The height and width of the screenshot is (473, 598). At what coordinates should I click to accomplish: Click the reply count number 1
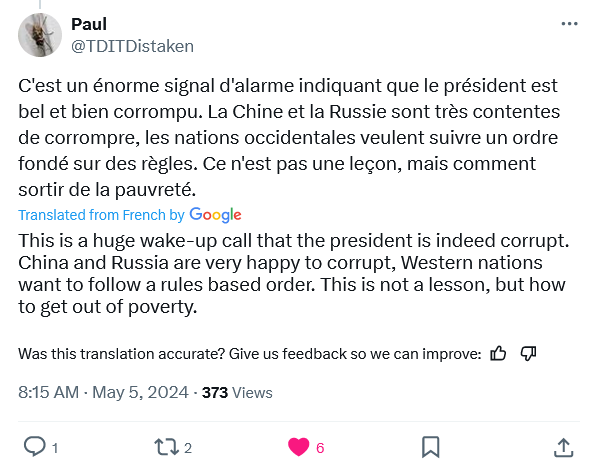tap(55, 448)
